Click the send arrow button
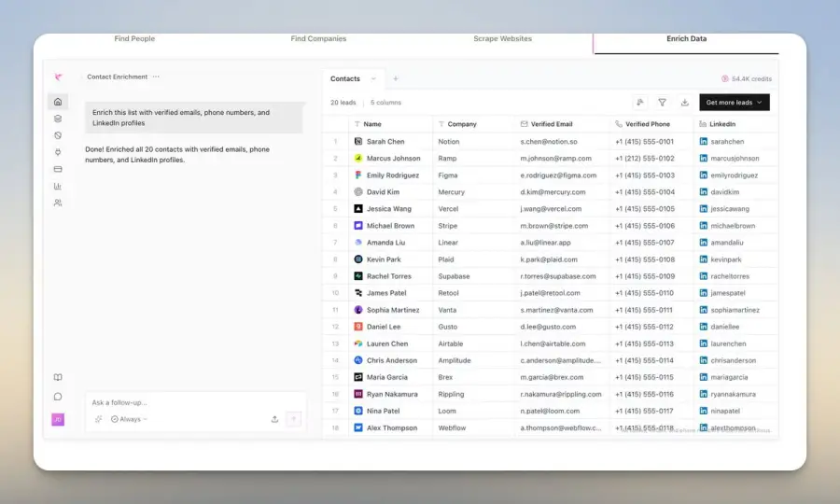The width and height of the screenshot is (840, 504). click(294, 419)
